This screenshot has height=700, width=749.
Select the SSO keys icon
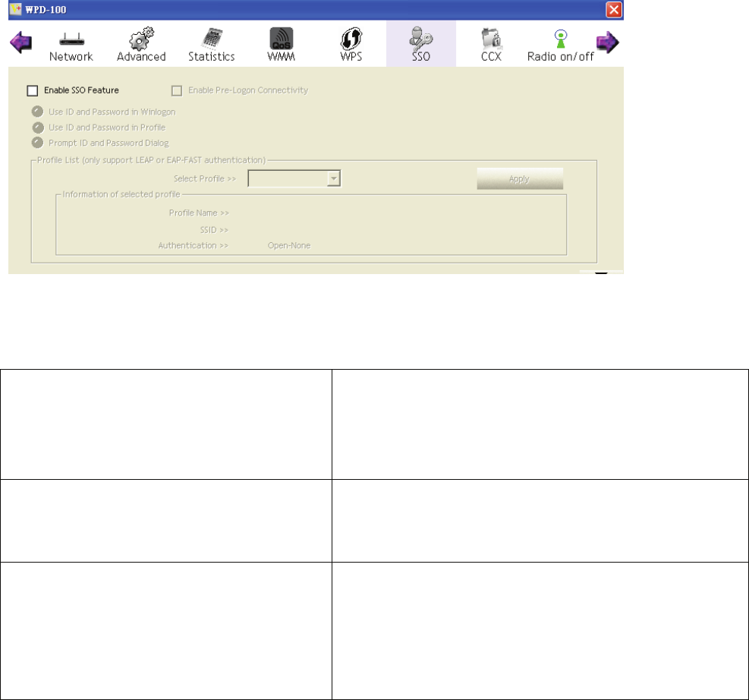(421, 38)
